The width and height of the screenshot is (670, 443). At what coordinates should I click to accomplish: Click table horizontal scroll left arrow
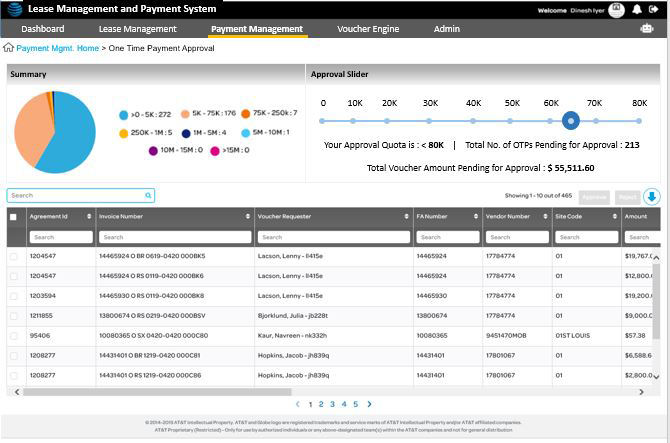[x=17, y=392]
